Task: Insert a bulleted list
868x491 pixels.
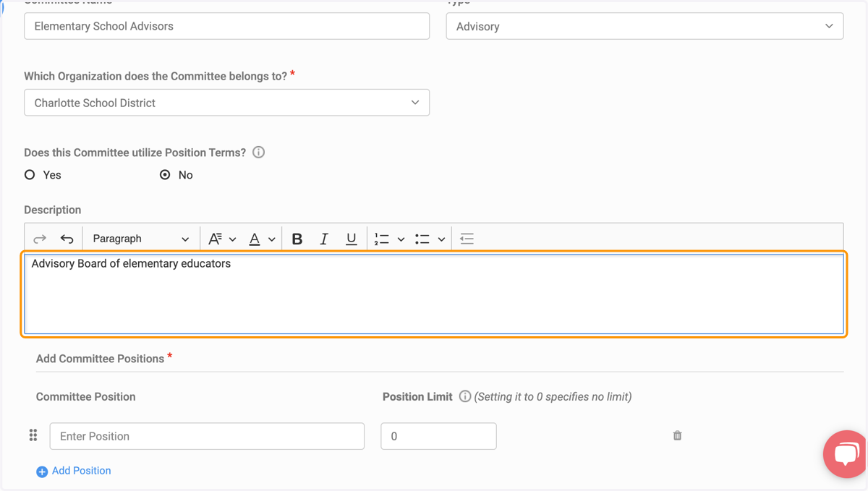Action: pos(422,239)
